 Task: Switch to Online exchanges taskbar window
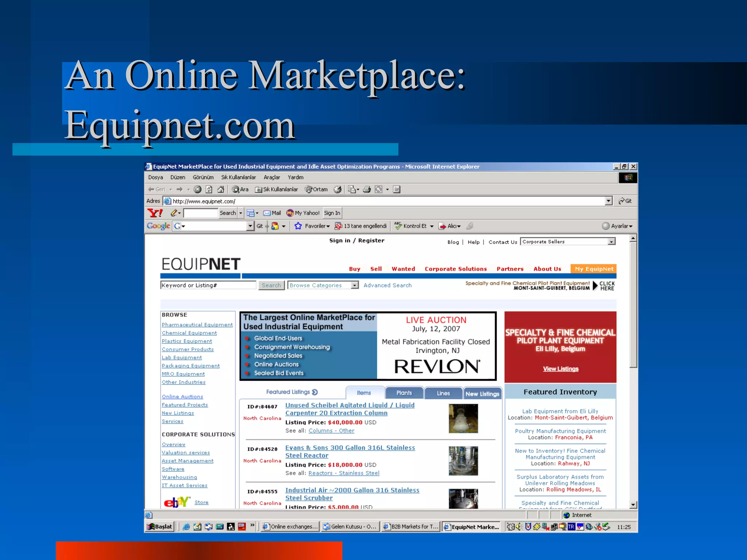(x=290, y=526)
